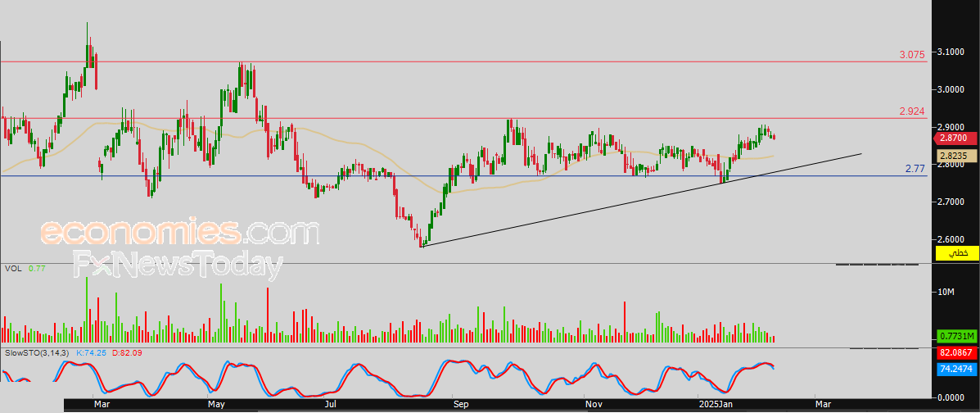Select the red 2.8700 current price tag
This screenshot has height=413, width=980.
[953, 138]
